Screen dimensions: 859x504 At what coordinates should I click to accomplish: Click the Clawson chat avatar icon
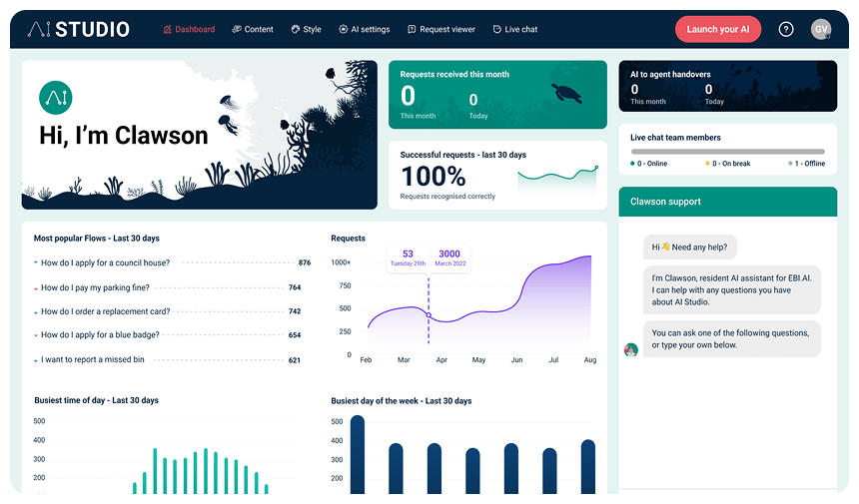631,350
